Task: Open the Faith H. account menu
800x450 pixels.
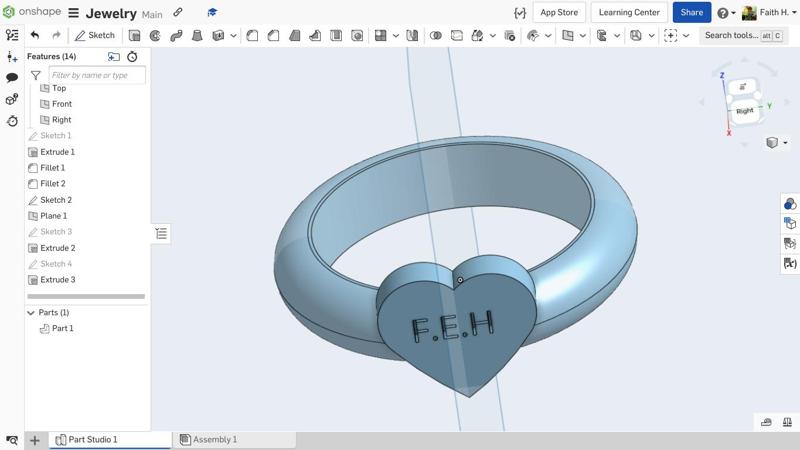Action: pyautogui.click(x=769, y=13)
